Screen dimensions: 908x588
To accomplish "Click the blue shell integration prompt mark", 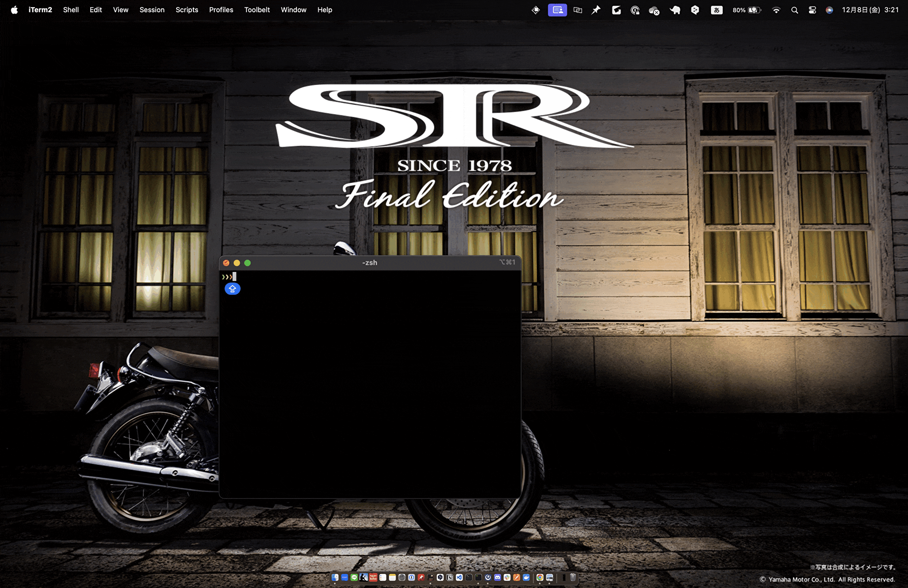I will coord(232,289).
